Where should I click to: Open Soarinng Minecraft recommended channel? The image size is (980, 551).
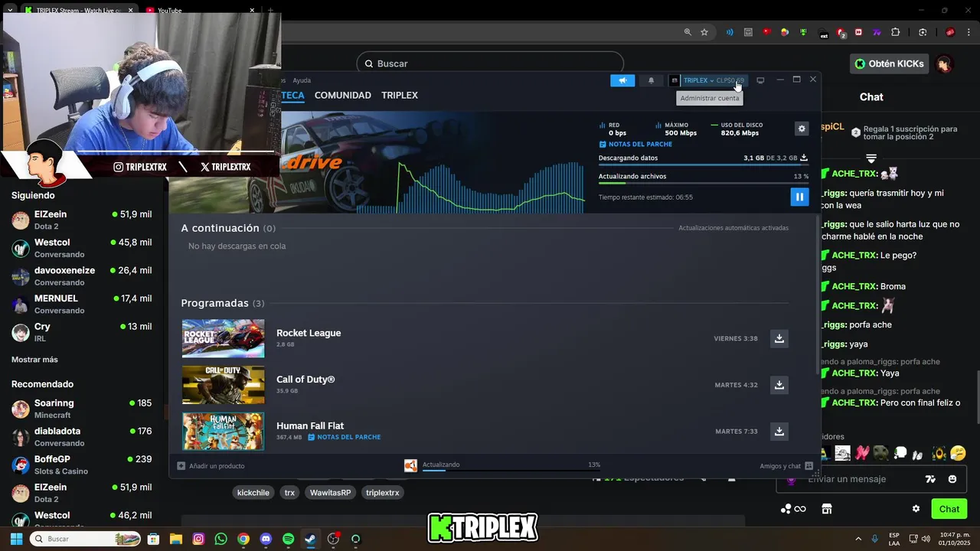(x=82, y=409)
